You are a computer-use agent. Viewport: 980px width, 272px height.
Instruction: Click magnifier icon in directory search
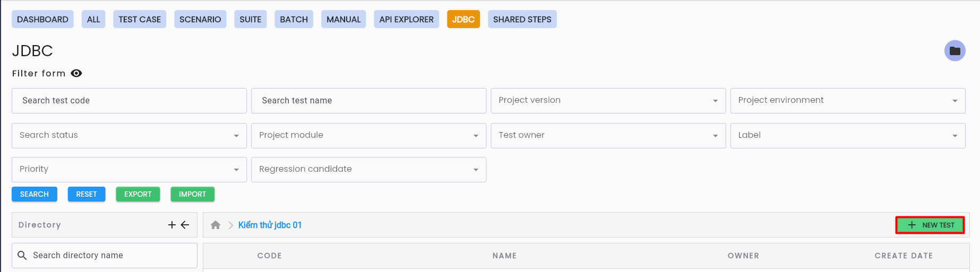tap(22, 256)
